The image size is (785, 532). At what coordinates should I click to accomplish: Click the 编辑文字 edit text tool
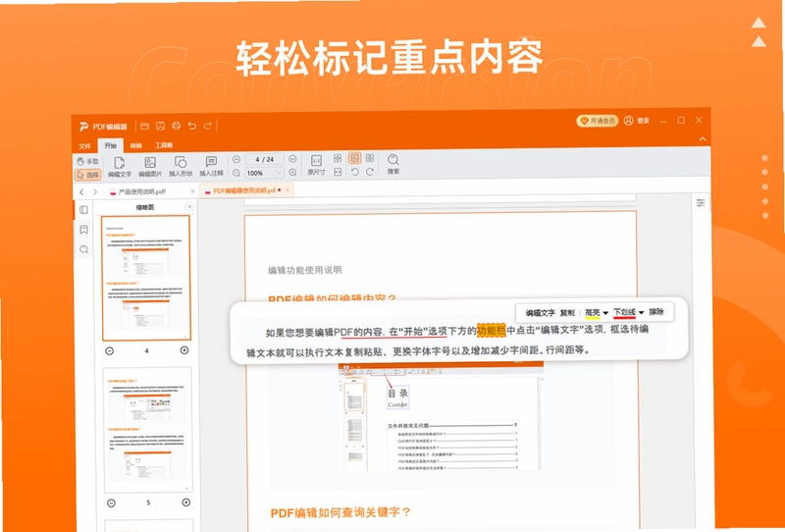pyautogui.click(x=120, y=167)
